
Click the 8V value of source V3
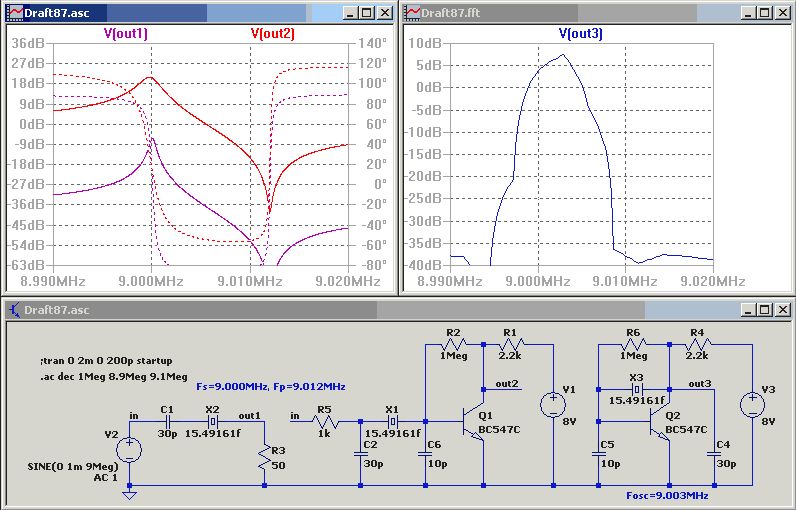click(x=768, y=422)
